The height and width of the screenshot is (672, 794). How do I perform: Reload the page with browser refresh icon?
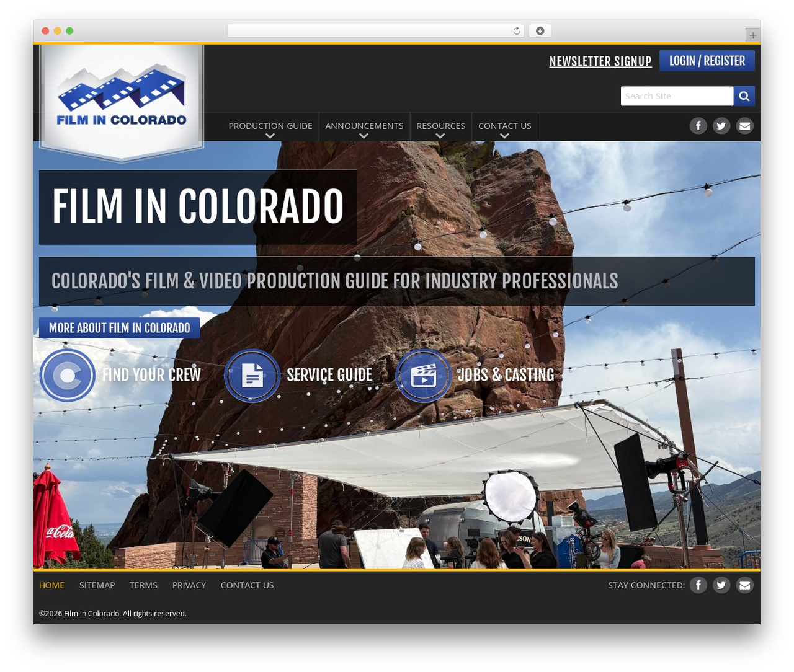point(517,31)
